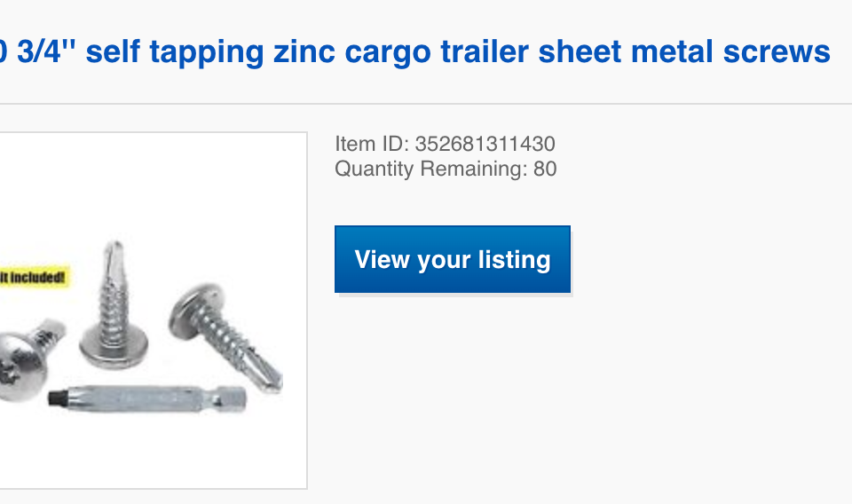Click the quantity value 80
Screen dimensions: 852x504
click(545, 169)
